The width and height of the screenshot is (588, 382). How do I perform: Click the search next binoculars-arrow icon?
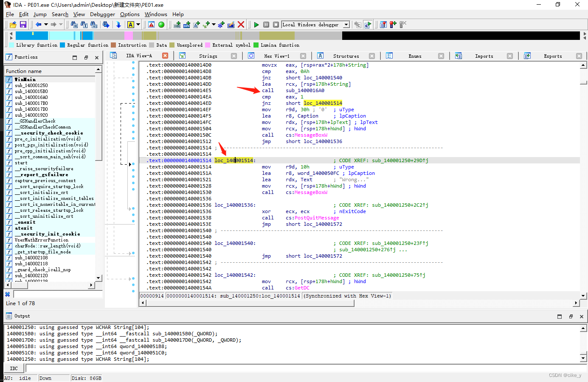106,25
